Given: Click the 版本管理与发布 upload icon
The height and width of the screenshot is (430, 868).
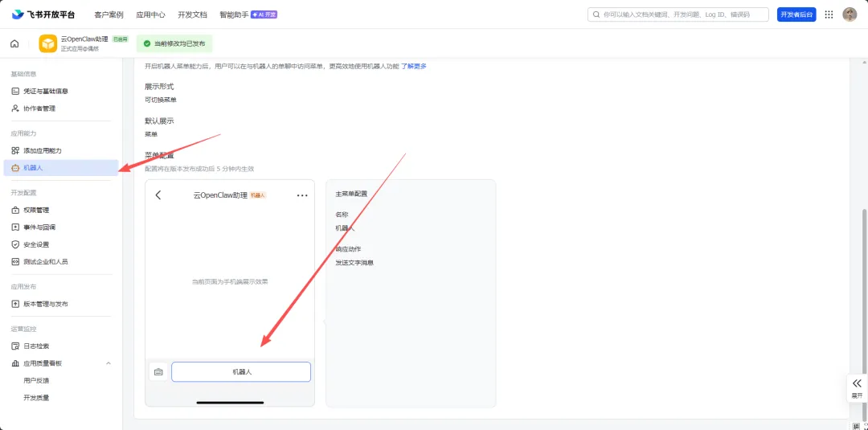Looking at the screenshot, I should point(15,304).
